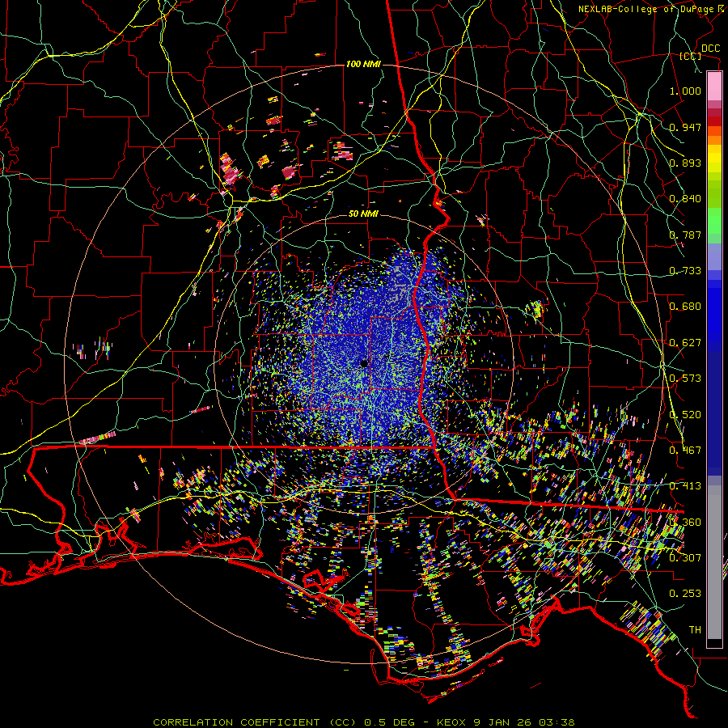
Task: Pick the gray segment of the color bar
Action: [x=714, y=562]
